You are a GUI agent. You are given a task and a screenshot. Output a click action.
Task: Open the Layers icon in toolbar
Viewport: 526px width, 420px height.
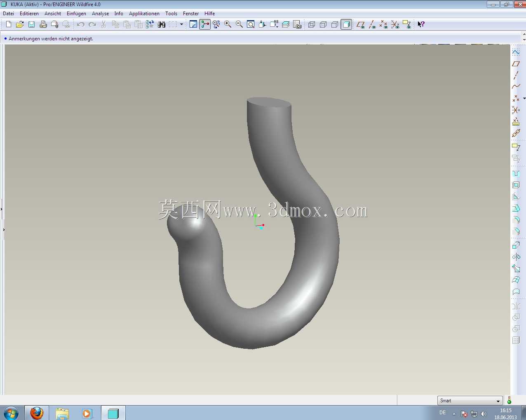click(286, 25)
